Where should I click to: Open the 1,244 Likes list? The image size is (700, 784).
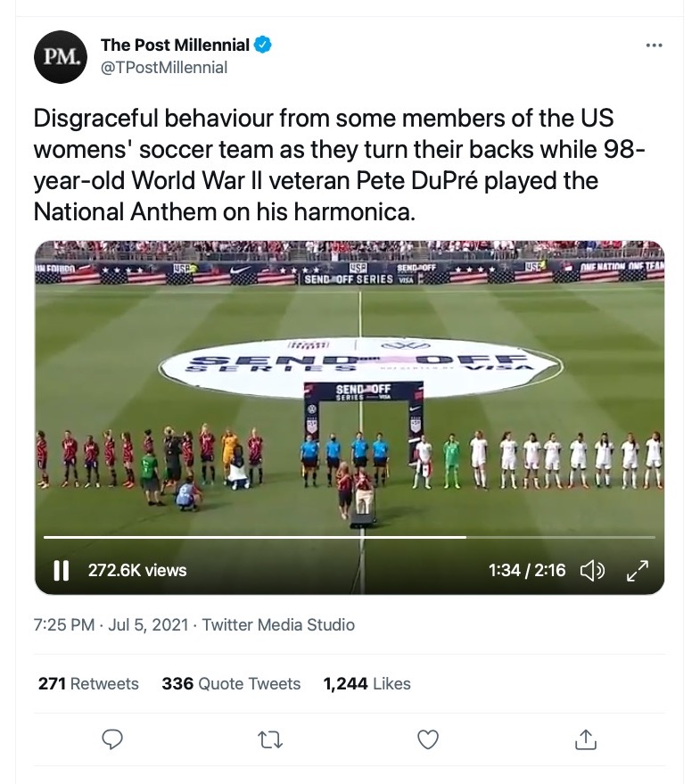(x=367, y=684)
